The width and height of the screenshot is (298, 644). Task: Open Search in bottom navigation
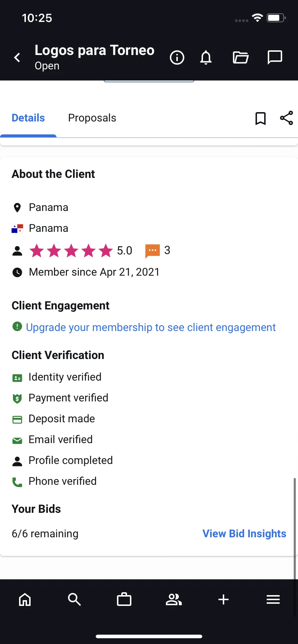point(74,599)
